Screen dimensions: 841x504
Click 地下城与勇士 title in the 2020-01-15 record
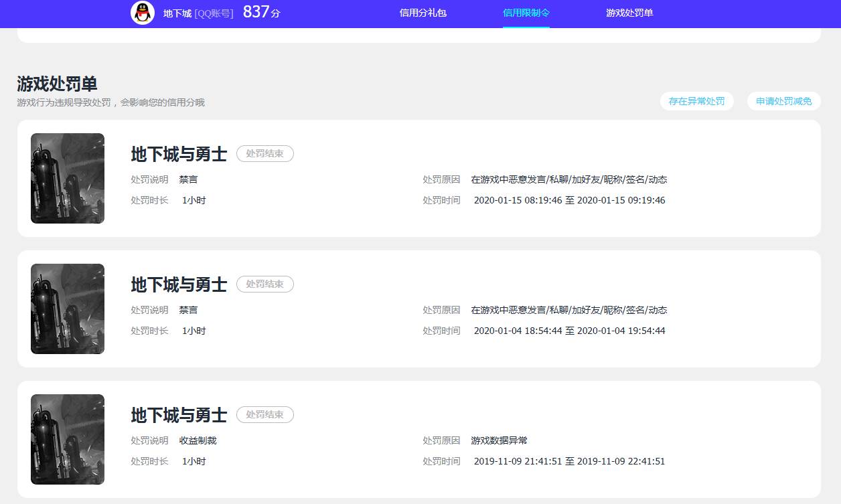(179, 154)
